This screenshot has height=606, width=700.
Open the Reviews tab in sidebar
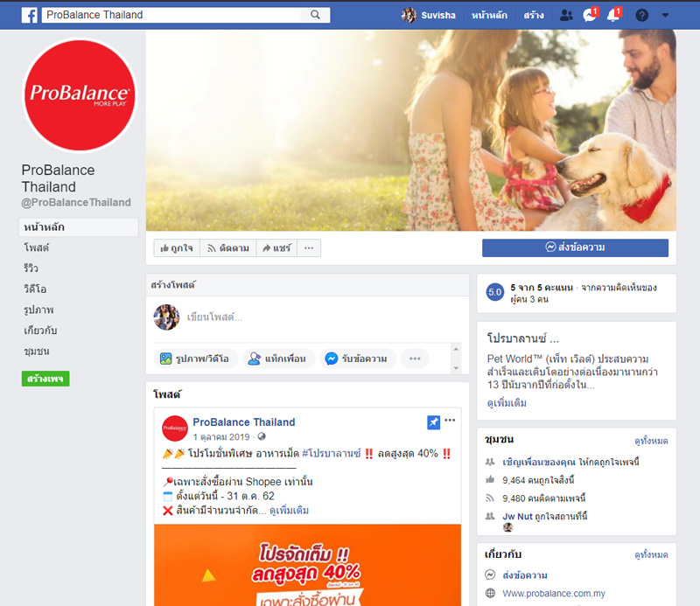(x=31, y=268)
